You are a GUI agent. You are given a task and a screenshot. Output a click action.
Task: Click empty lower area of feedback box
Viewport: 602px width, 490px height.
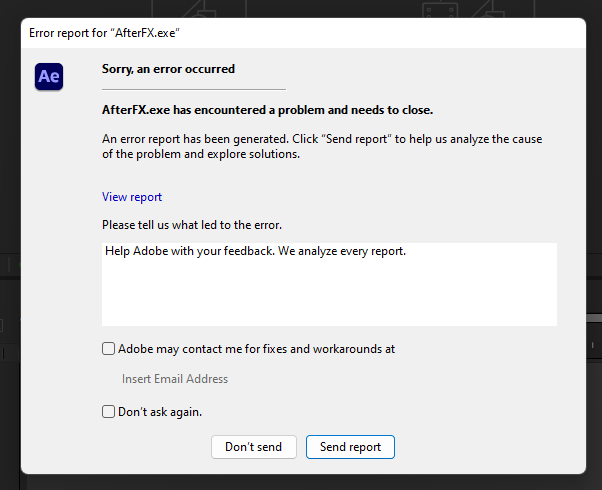coord(329,300)
